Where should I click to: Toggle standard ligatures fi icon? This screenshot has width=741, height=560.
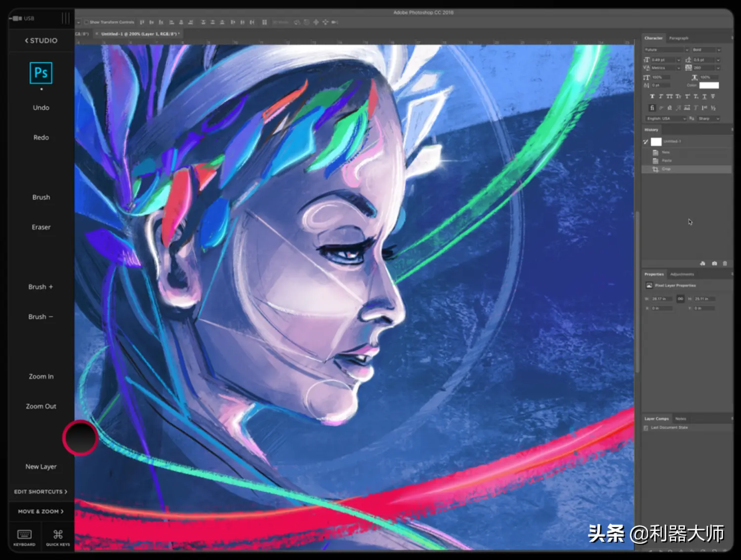coord(652,108)
